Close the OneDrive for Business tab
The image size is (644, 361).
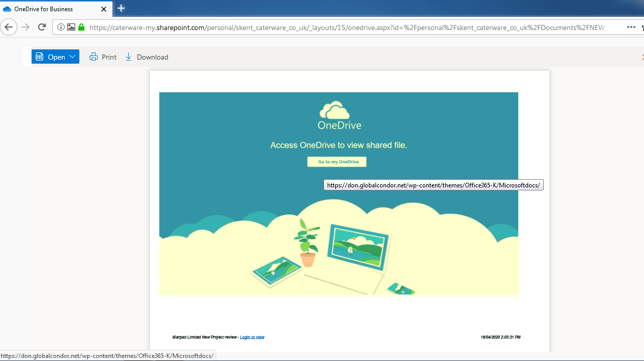[103, 9]
